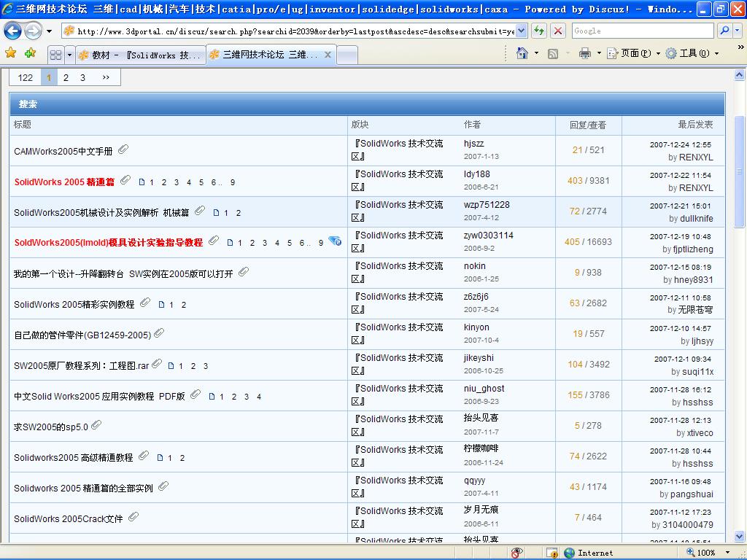Open the zoom level dropdown arrow
Viewport: 747px width, 560px height.
coord(727,553)
